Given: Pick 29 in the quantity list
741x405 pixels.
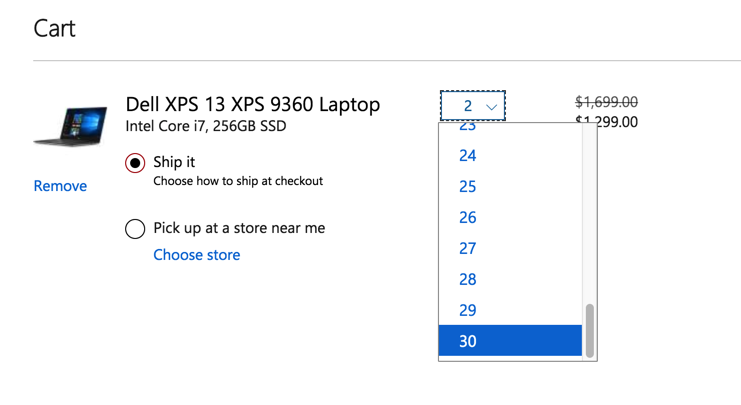Looking at the screenshot, I should coord(468,311).
